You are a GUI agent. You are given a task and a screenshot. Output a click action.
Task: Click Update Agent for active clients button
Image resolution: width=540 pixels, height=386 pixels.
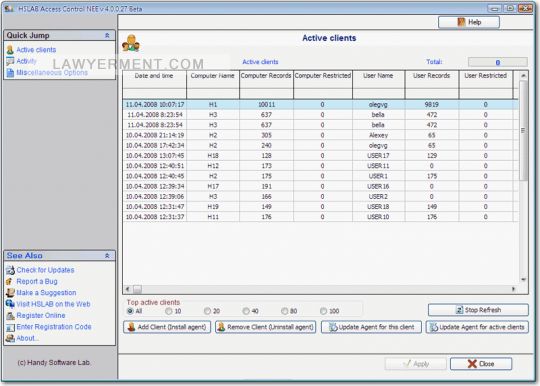point(477,327)
